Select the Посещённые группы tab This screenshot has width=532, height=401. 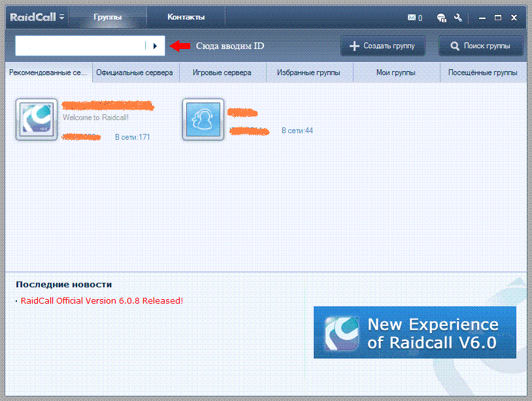tap(483, 72)
